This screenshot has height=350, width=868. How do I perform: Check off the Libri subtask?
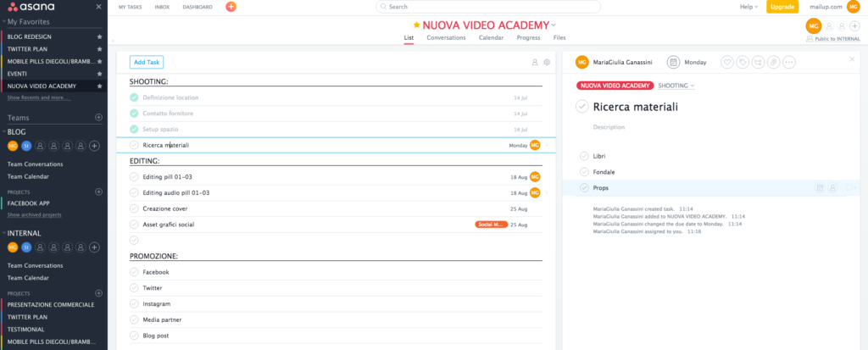(x=584, y=156)
